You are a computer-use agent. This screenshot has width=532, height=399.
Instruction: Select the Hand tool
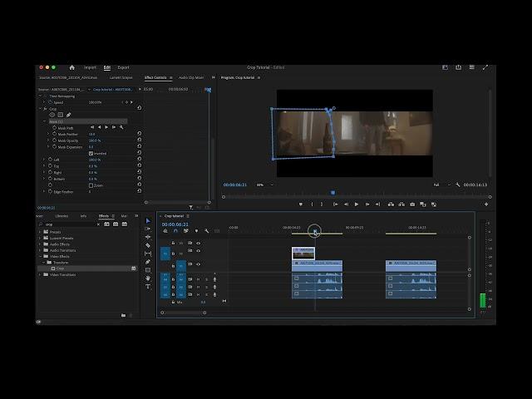coord(148,278)
